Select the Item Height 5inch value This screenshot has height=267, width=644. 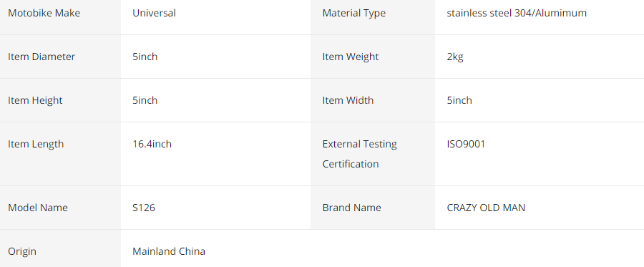click(145, 100)
